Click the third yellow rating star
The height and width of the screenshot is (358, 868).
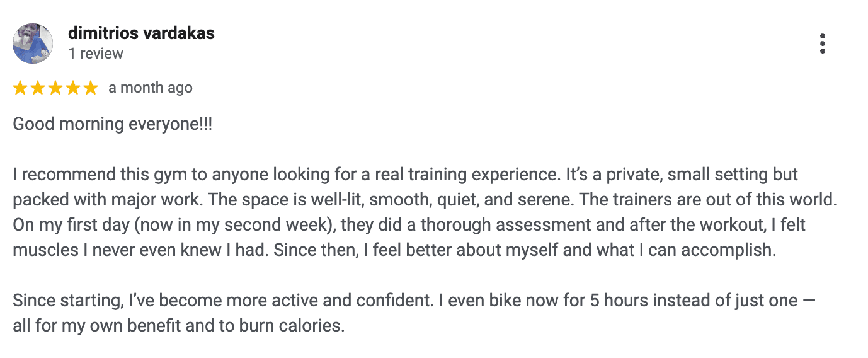click(x=55, y=88)
